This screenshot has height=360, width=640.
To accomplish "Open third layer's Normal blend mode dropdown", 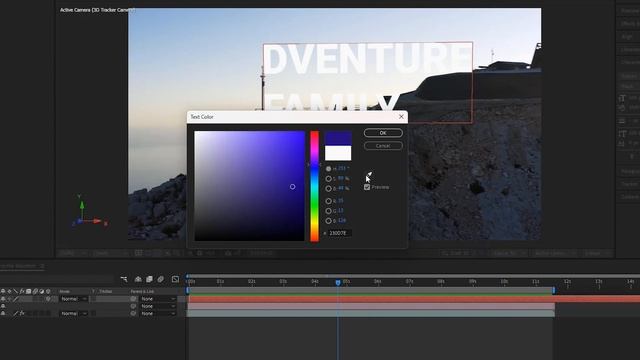I will click(x=73, y=313).
